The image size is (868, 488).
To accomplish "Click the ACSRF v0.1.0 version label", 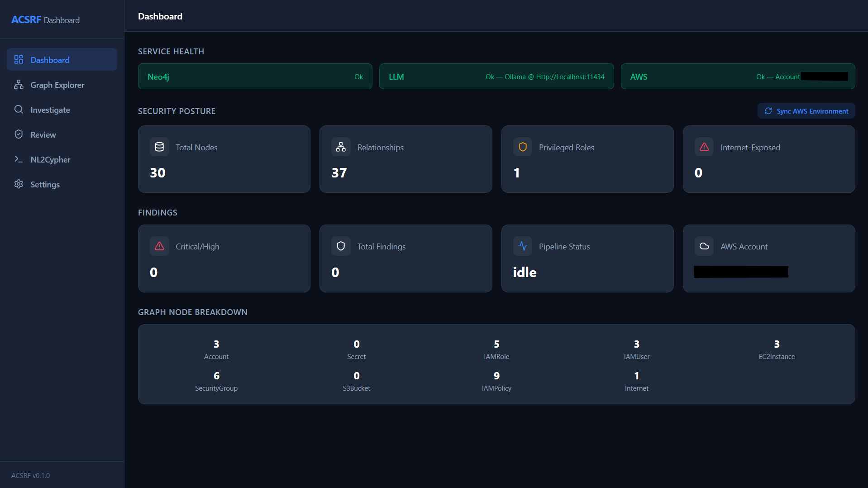I will click(x=31, y=475).
